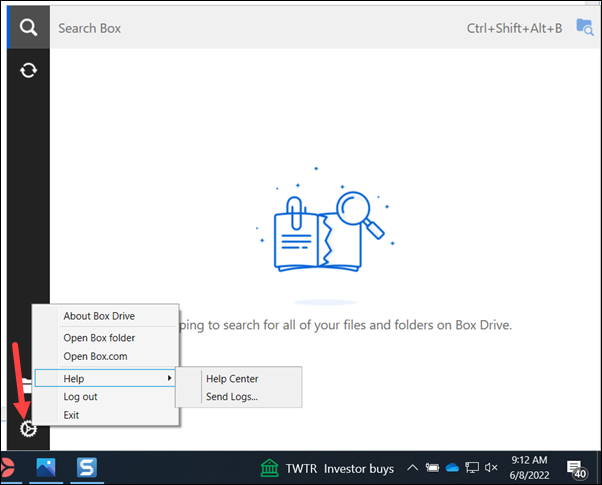The height and width of the screenshot is (485, 602).
Task: Click the battery tray icon
Action: [x=432, y=468]
